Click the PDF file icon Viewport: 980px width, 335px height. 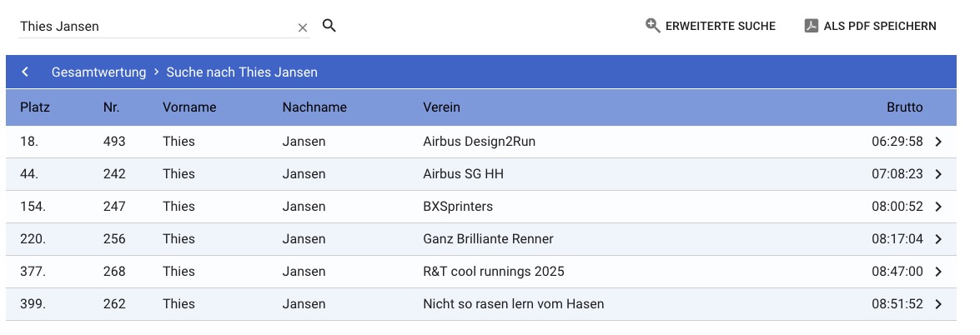(x=812, y=26)
